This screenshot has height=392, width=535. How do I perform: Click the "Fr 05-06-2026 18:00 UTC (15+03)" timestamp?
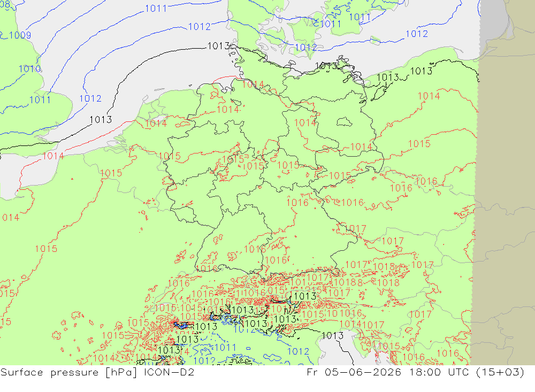[415, 372]
